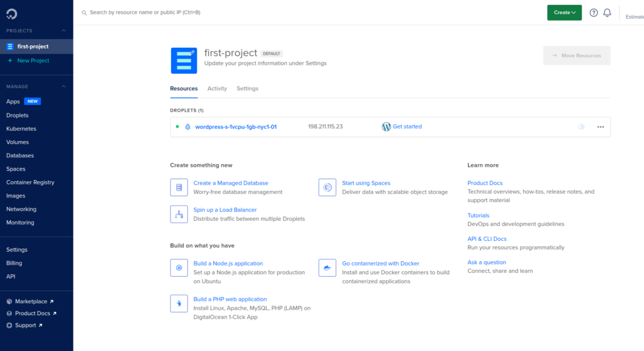Click Create a Managed Database link
This screenshot has height=351, width=644.
click(231, 183)
